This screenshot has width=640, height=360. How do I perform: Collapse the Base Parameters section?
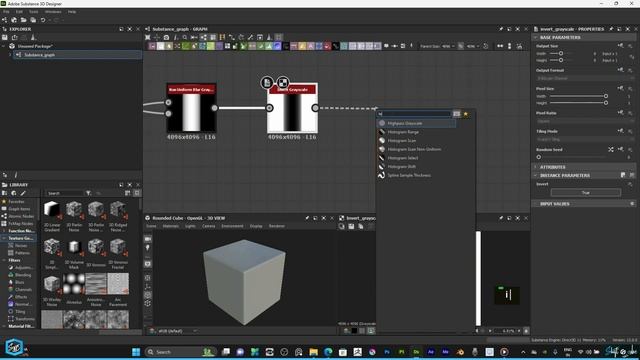pyautogui.click(x=536, y=37)
